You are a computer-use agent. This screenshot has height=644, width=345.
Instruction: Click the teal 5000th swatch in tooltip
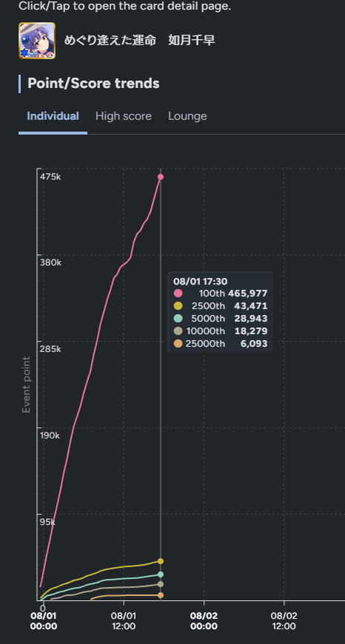178,319
